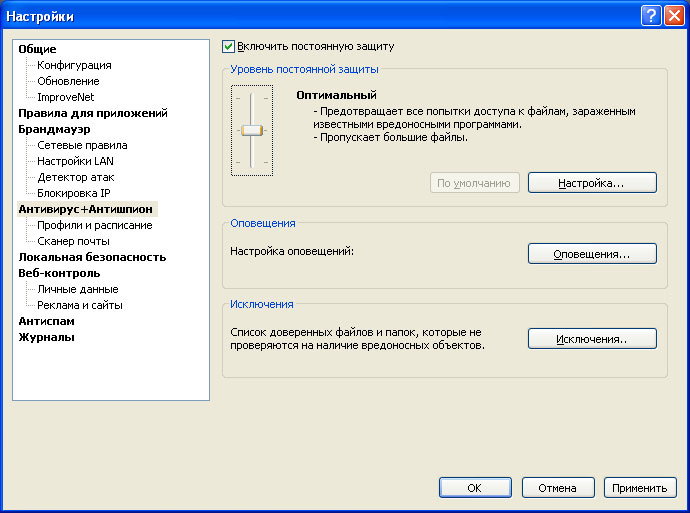690x513 pixels.
Task: Open the Настройка... button
Action: 592,183
